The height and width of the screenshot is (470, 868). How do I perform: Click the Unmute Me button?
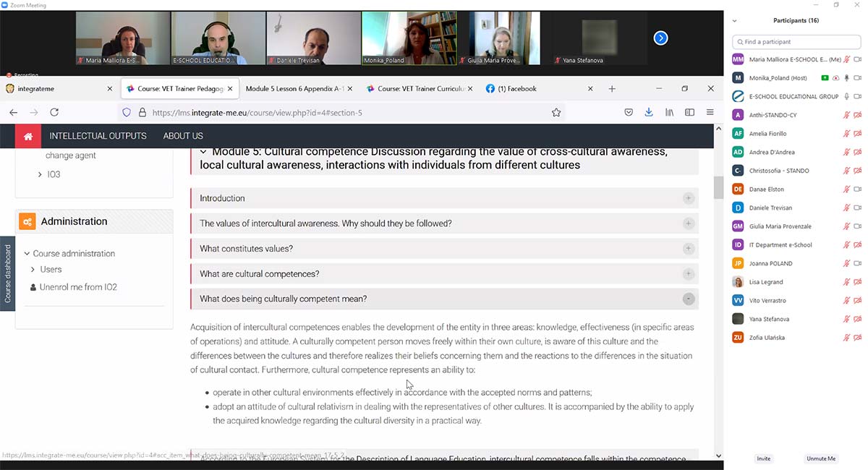821,458
